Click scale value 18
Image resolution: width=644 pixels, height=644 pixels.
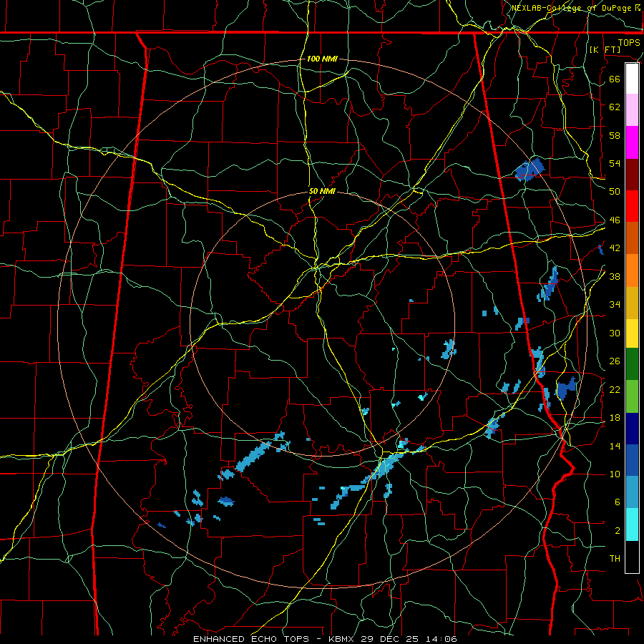pyautogui.click(x=615, y=418)
